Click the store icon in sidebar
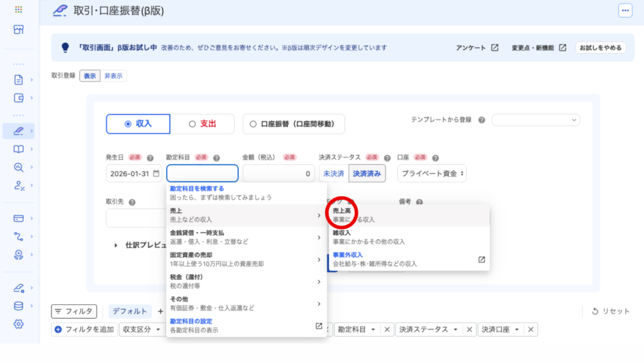This screenshot has height=362, width=644. tap(18, 30)
